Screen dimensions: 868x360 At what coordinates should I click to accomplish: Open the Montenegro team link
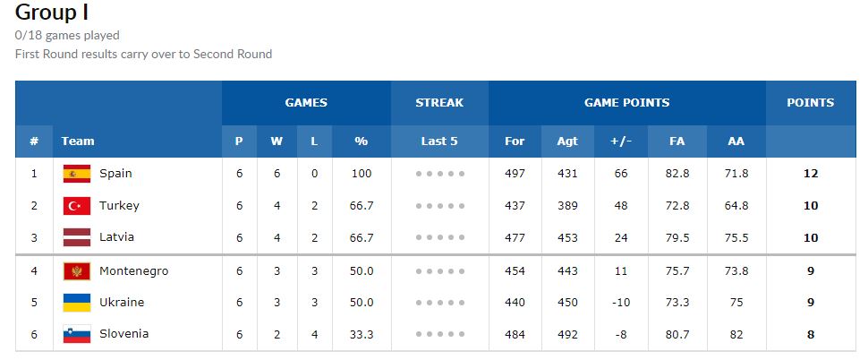(x=133, y=271)
